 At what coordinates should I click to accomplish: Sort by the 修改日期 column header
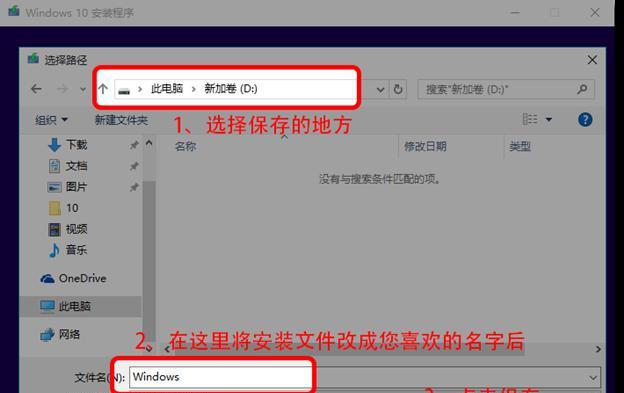point(425,146)
